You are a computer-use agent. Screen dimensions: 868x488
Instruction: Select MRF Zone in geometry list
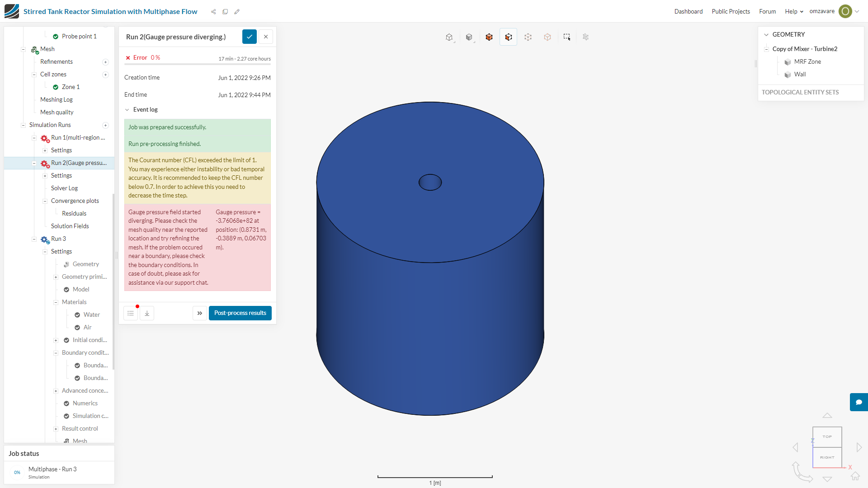[807, 61]
